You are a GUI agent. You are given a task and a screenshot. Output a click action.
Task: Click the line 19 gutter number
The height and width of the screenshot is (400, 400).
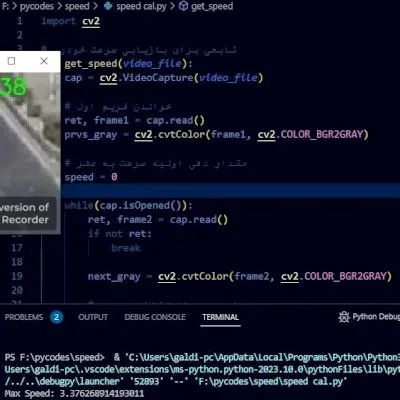pos(17,276)
